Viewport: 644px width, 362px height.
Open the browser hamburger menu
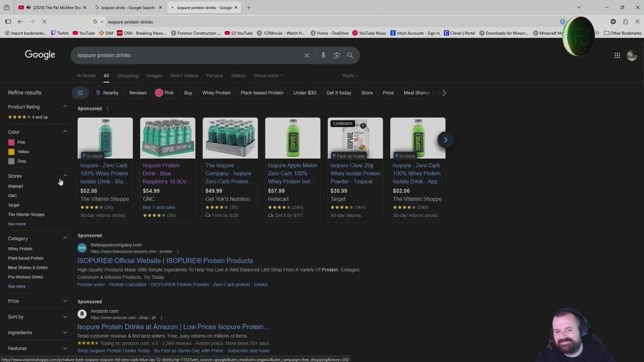[x=637, y=22]
